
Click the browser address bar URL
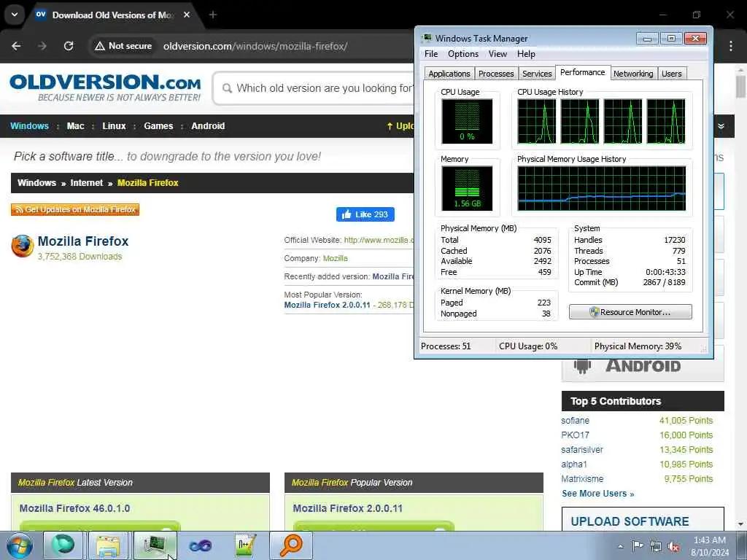point(255,46)
